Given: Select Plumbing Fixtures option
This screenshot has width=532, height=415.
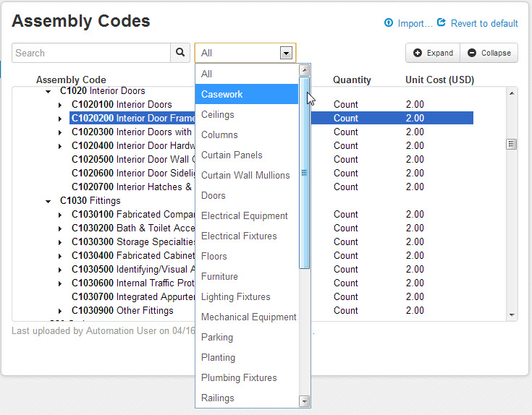Looking at the screenshot, I should (239, 377).
